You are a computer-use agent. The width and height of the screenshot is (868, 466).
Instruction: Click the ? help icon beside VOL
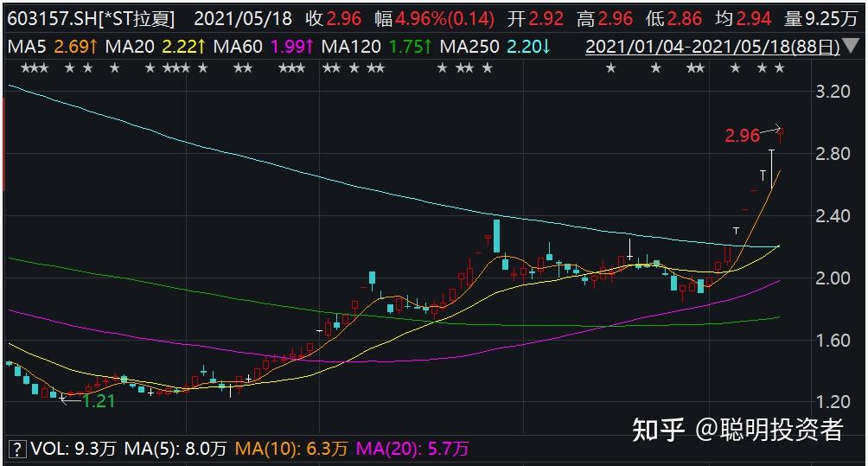click(17, 449)
